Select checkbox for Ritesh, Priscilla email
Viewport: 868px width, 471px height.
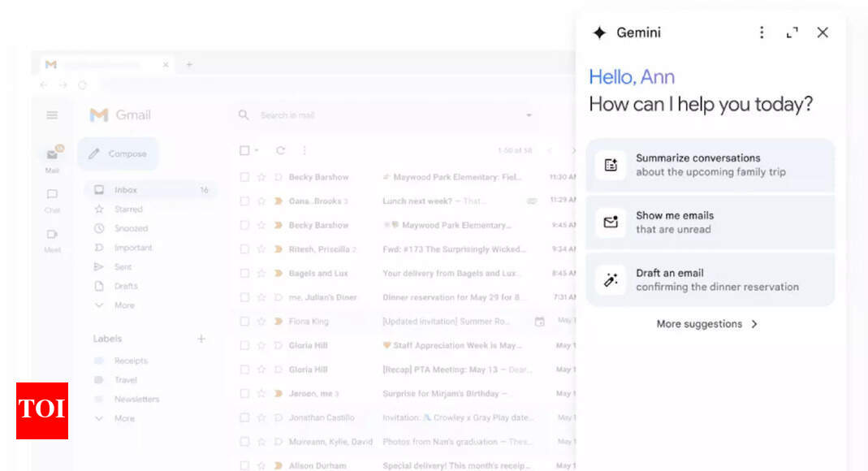pos(244,249)
